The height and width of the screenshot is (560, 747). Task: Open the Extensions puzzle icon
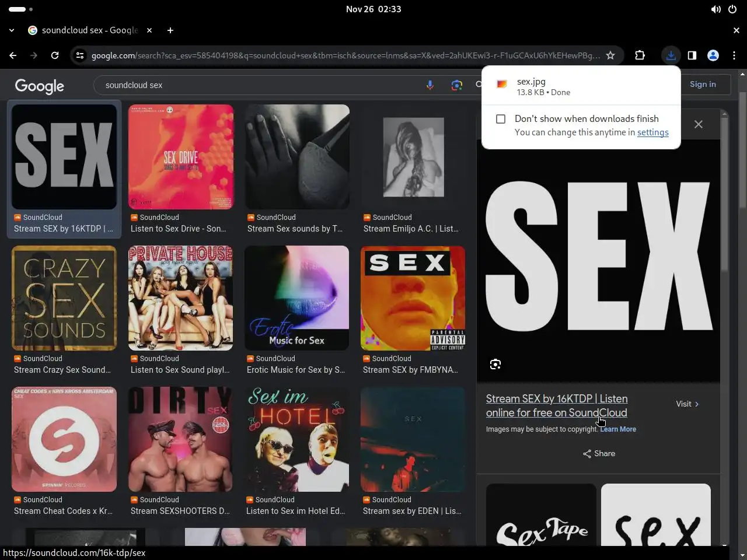tap(640, 55)
